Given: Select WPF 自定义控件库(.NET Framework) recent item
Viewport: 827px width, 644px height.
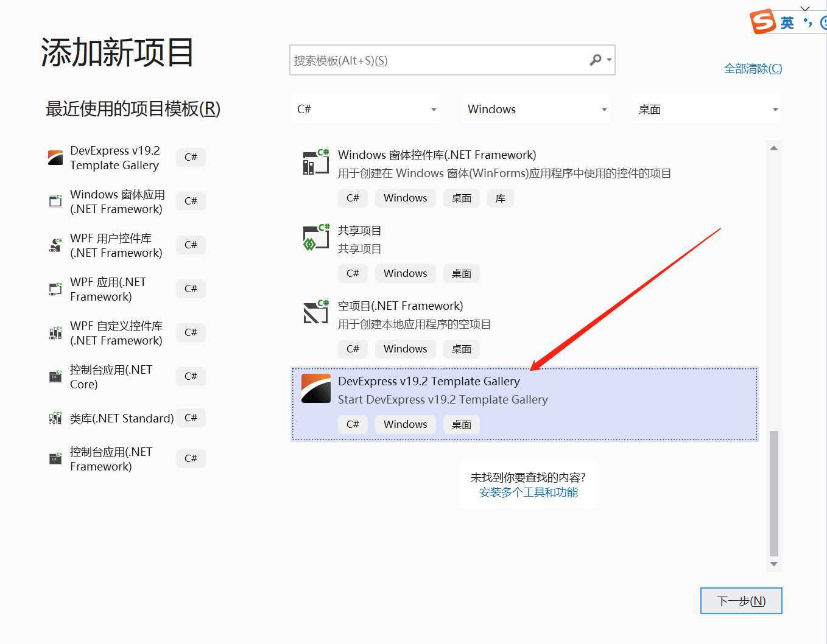Looking at the screenshot, I should pyautogui.click(x=127, y=333).
